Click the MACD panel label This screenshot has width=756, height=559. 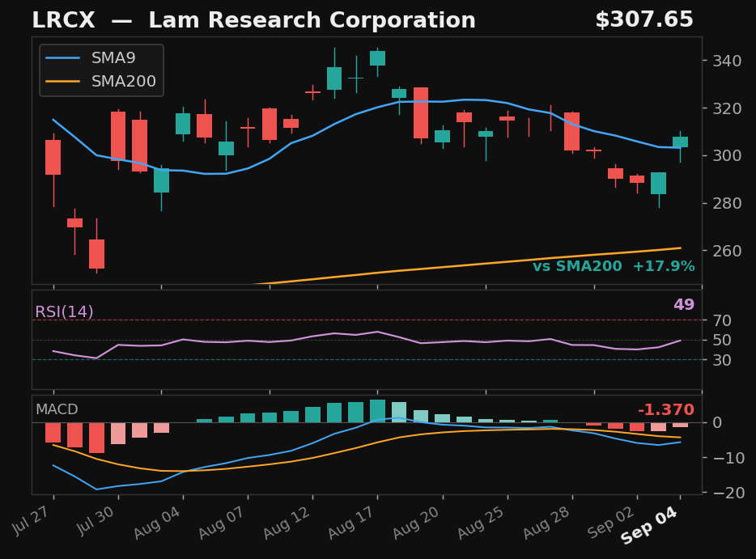(57, 409)
